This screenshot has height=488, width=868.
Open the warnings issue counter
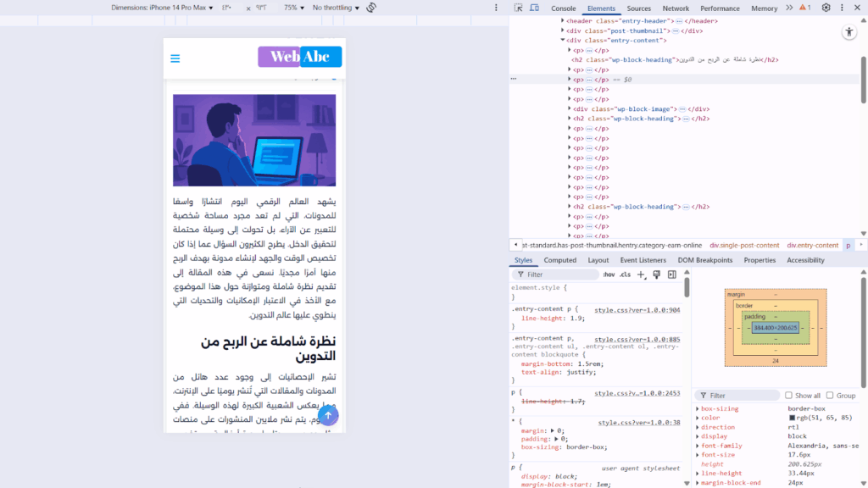804,8
